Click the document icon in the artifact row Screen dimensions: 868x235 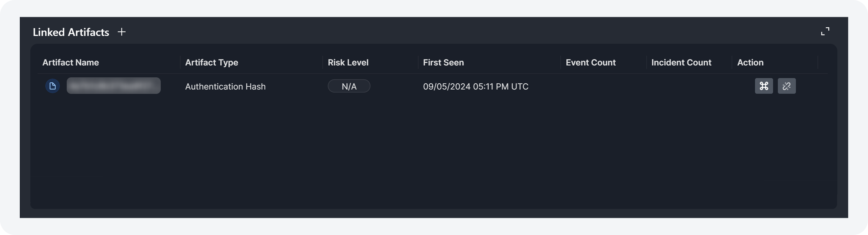coord(53,86)
